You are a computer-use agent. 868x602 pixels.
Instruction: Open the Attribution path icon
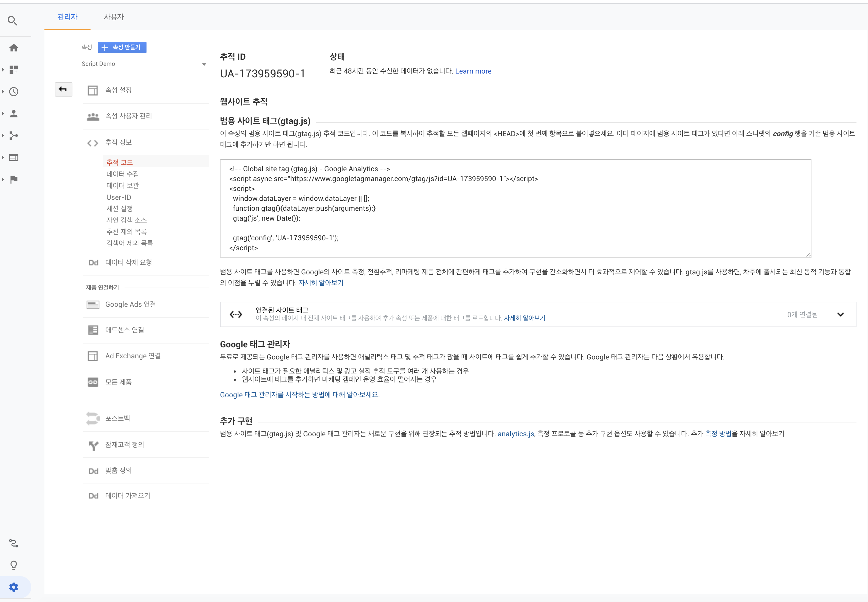pyautogui.click(x=13, y=543)
